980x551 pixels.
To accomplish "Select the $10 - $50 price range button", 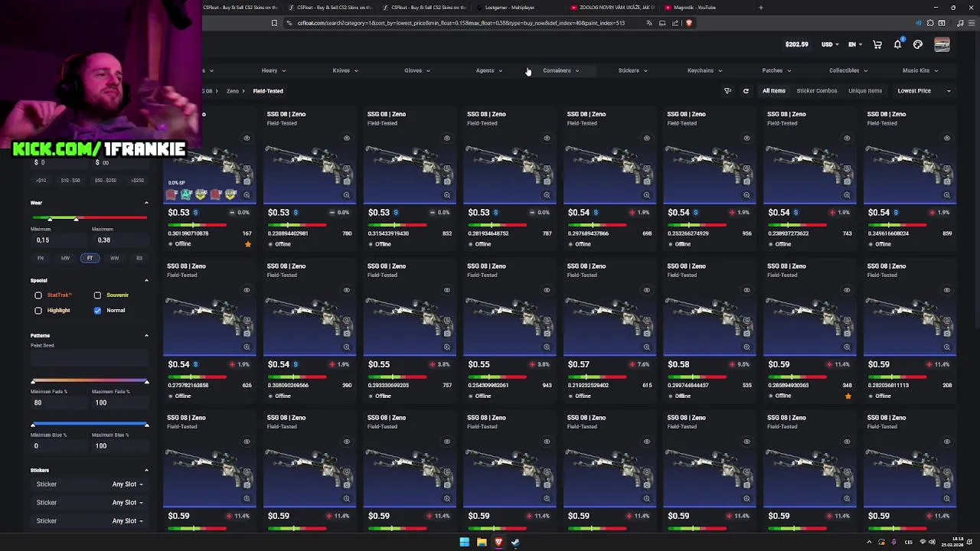I will pyautogui.click(x=70, y=181).
